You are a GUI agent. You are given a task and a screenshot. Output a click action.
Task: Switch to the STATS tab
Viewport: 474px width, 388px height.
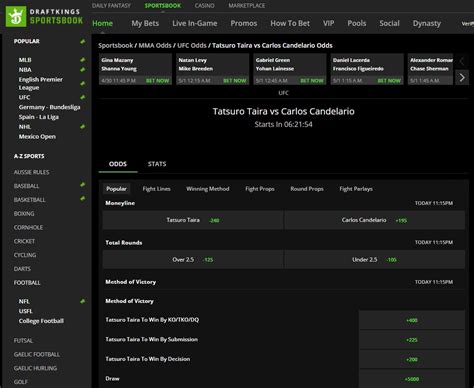pyautogui.click(x=157, y=164)
